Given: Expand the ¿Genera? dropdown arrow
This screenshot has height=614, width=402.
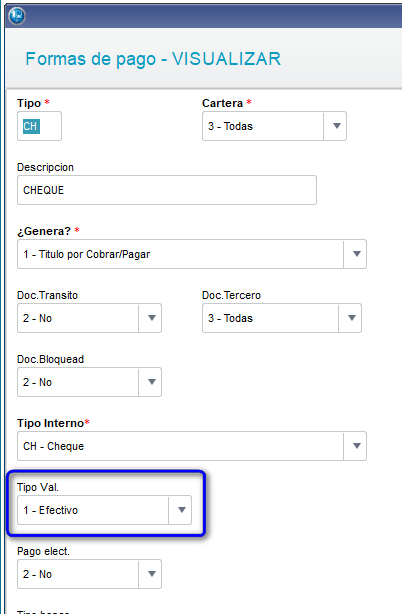Looking at the screenshot, I should pyautogui.click(x=356, y=254).
